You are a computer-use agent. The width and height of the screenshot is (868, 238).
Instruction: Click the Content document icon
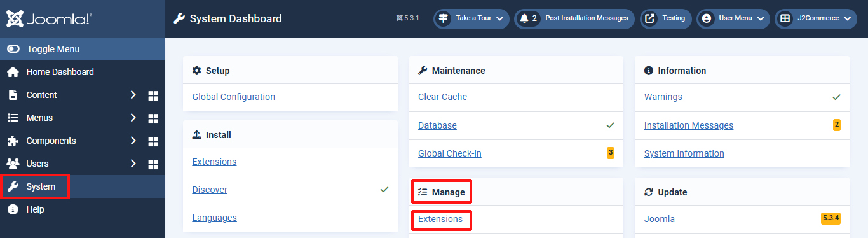click(x=13, y=95)
